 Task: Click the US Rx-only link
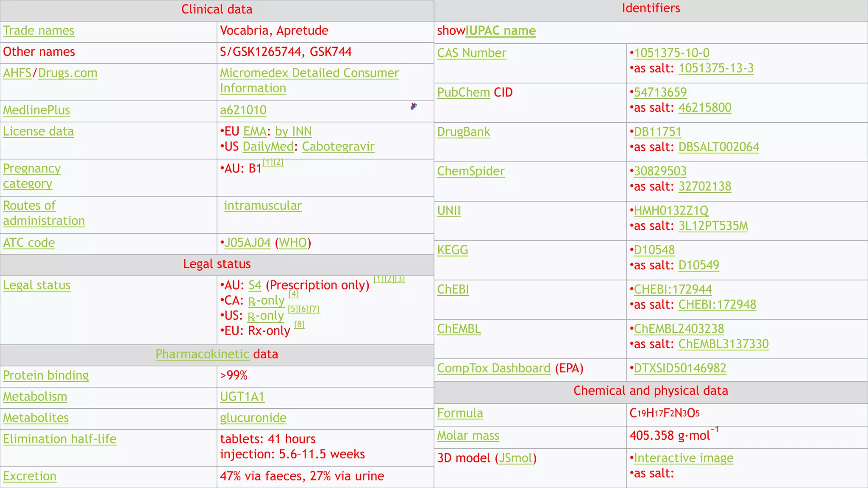(x=266, y=316)
